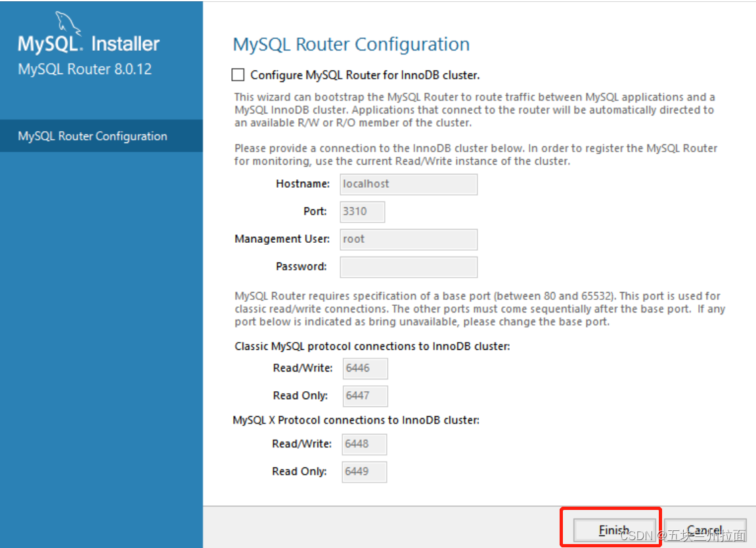The width and height of the screenshot is (756, 548).
Task: Click the Port field showing 3310
Action: click(x=362, y=212)
